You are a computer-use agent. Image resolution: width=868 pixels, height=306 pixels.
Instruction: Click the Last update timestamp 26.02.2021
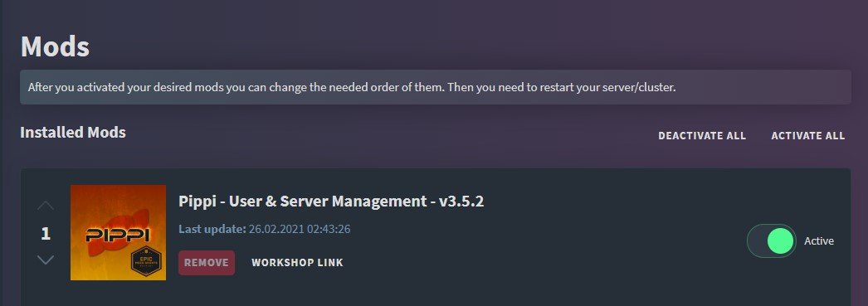[x=300, y=229]
